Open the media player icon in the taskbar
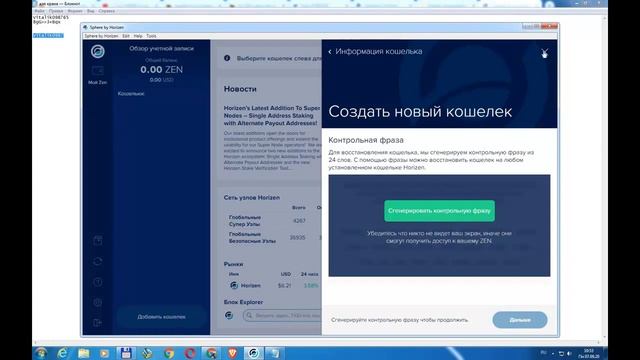The height and width of the screenshot is (360, 640). click(104, 353)
